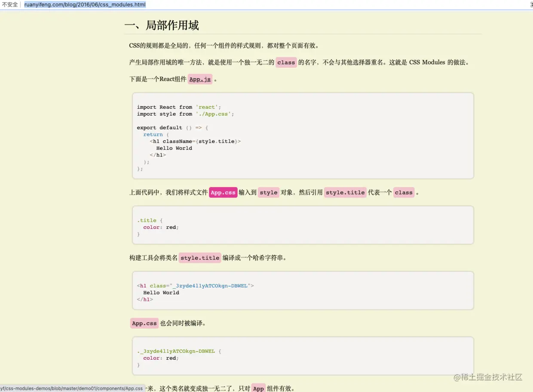Click the sentence starting CSS的规则都是全局的
The width and height of the screenshot is (533, 392).
coord(224,46)
